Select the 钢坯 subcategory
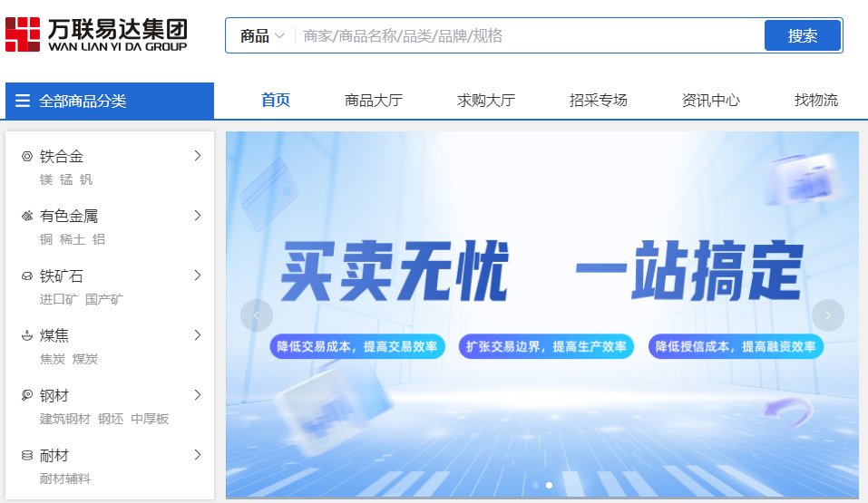Viewport: 868px width, 503px height. [111, 419]
